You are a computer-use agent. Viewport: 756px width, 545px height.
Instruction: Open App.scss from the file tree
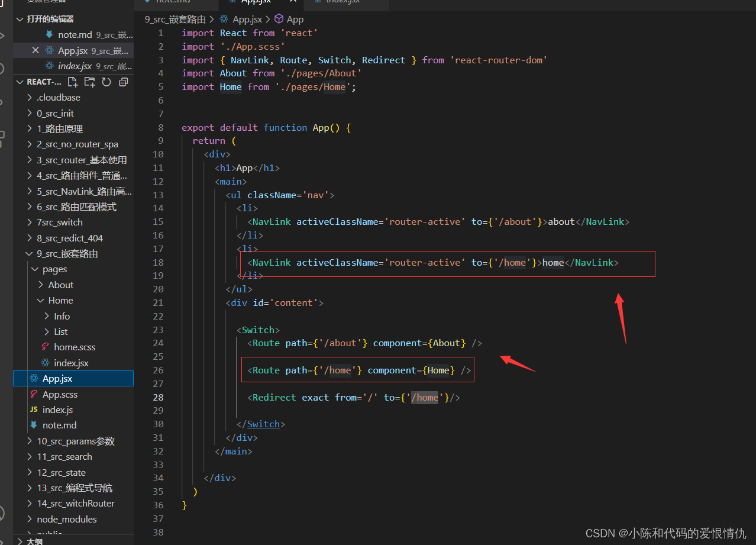point(59,394)
